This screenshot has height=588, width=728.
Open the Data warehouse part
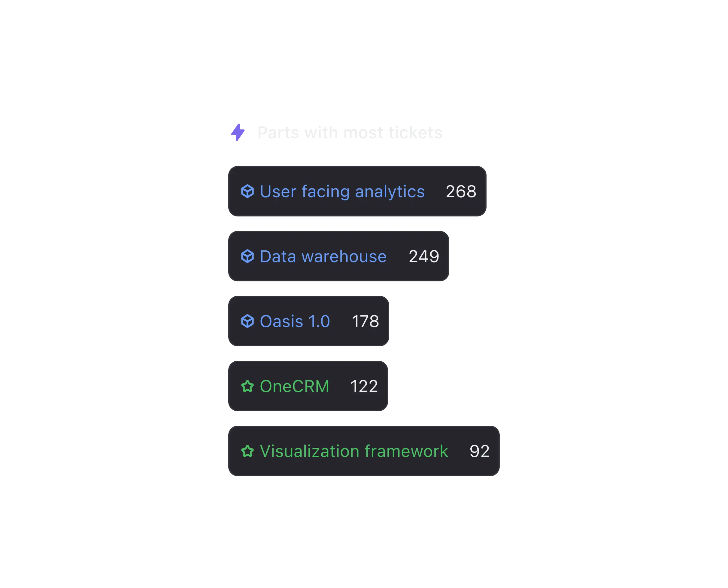point(323,256)
